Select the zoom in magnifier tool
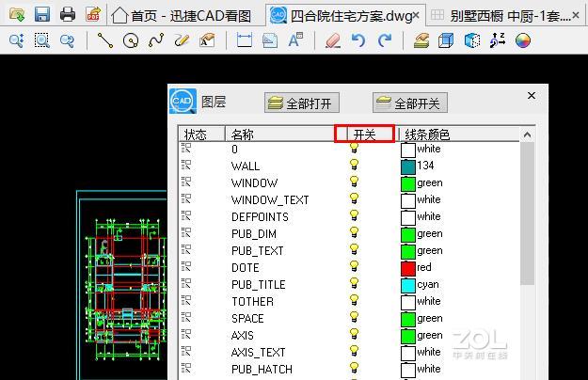The height and width of the screenshot is (380, 588). [17, 40]
